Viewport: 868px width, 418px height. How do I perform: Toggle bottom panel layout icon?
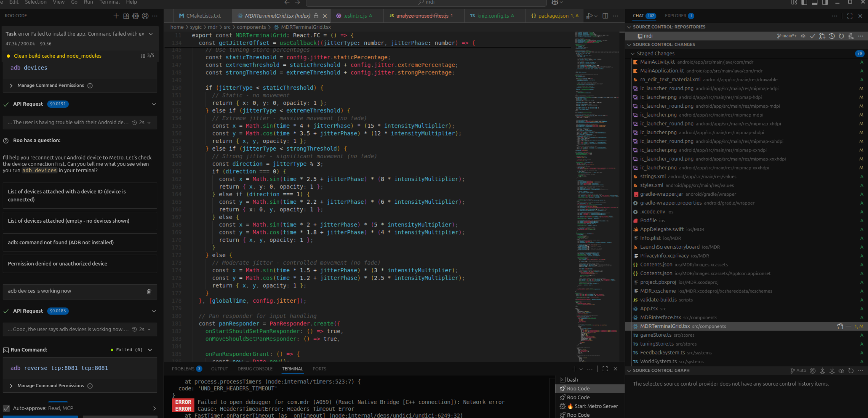click(815, 2)
